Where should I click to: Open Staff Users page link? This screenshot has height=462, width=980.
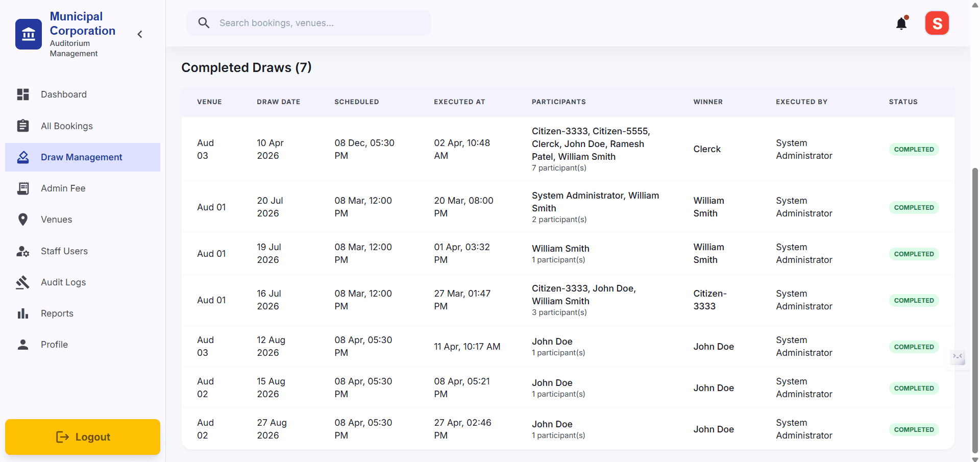(83, 251)
